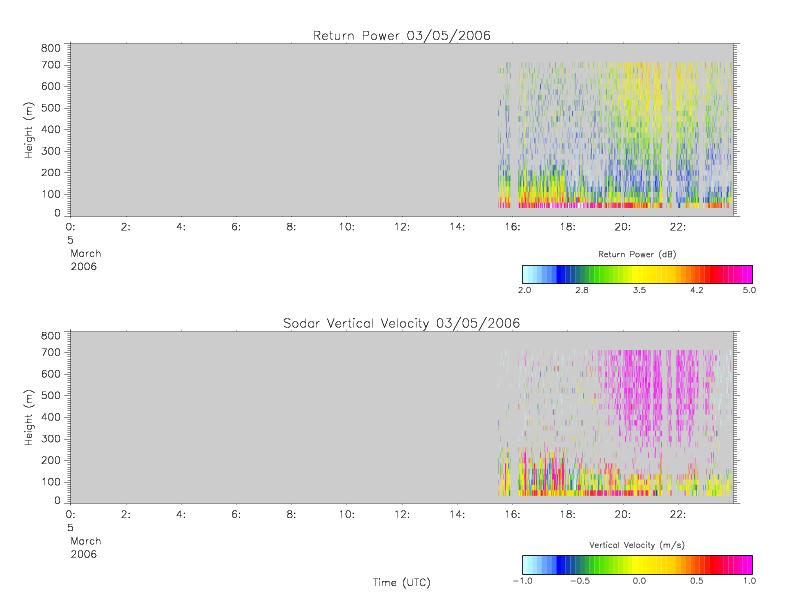Image resolution: width=791 pixels, height=611 pixels.
Task: Click the '22:' time tick of the bottom plot
Action: [677, 515]
